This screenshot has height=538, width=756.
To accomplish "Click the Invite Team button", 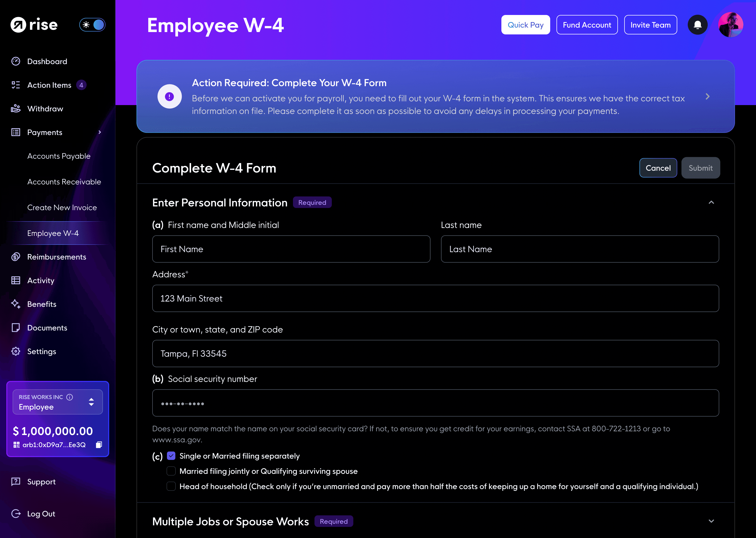I will [x=650, y=25].
